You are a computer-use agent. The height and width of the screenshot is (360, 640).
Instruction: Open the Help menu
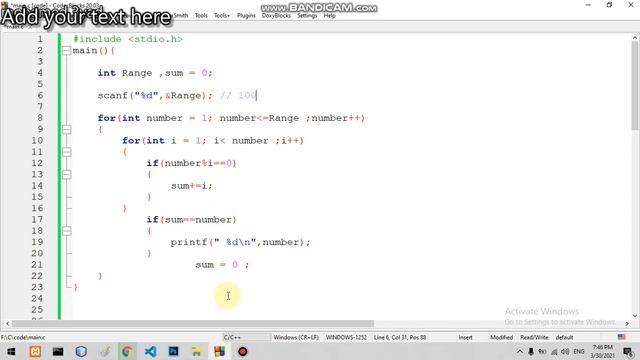click(329, 16)
